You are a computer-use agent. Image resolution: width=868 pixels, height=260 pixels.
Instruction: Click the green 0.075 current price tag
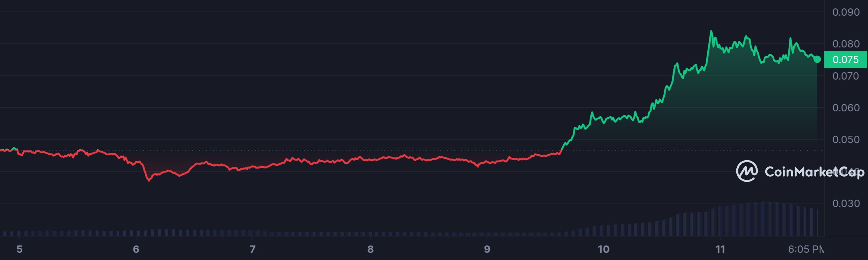[x=846, y=60]
